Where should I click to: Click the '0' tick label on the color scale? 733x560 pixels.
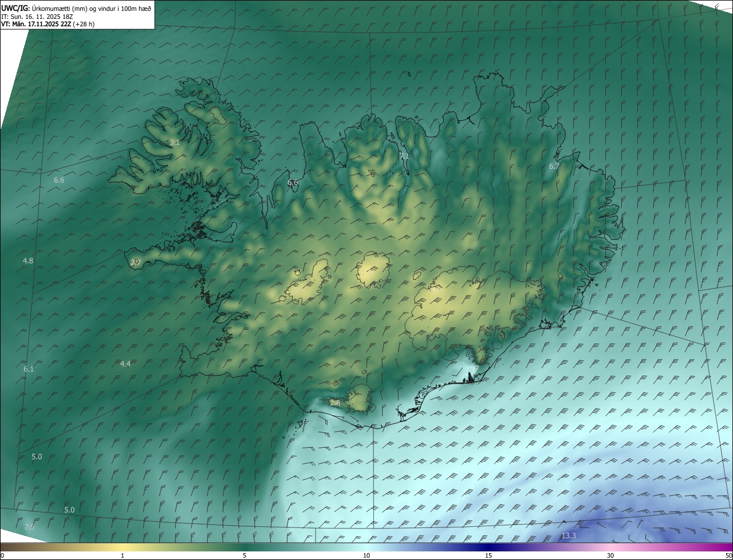tap(2, 555)
